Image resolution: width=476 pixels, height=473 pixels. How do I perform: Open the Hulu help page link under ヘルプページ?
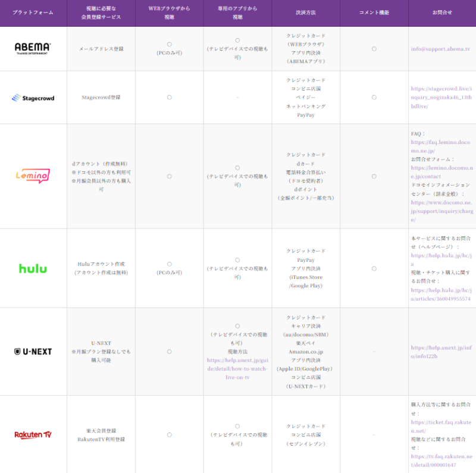pyautogui.click(x=441, y=259)
